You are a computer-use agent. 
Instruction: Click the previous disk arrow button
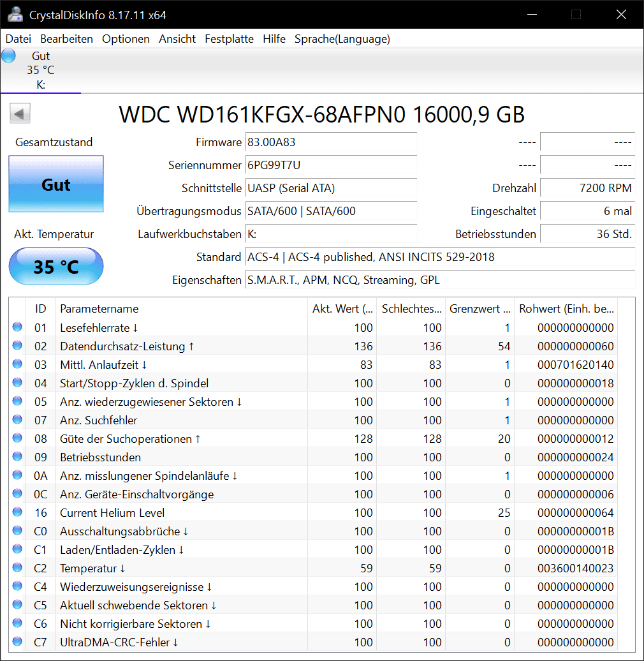pyautogui.click(x=20, y=114)
